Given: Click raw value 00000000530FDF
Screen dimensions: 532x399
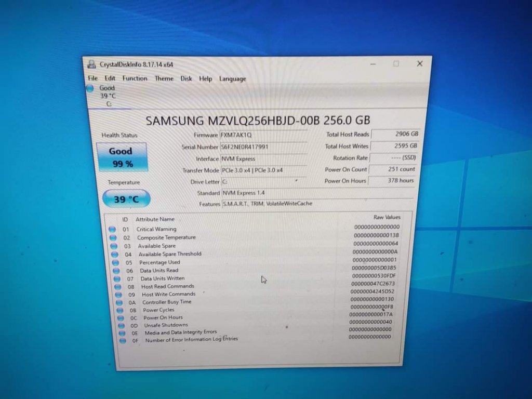Looking at the screenshot, I should [x=374, y=276].
